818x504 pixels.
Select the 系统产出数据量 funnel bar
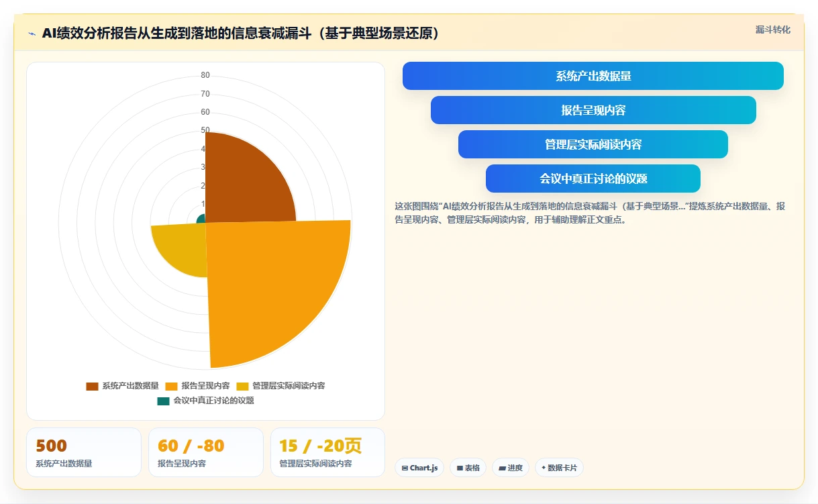pos(593,76)
